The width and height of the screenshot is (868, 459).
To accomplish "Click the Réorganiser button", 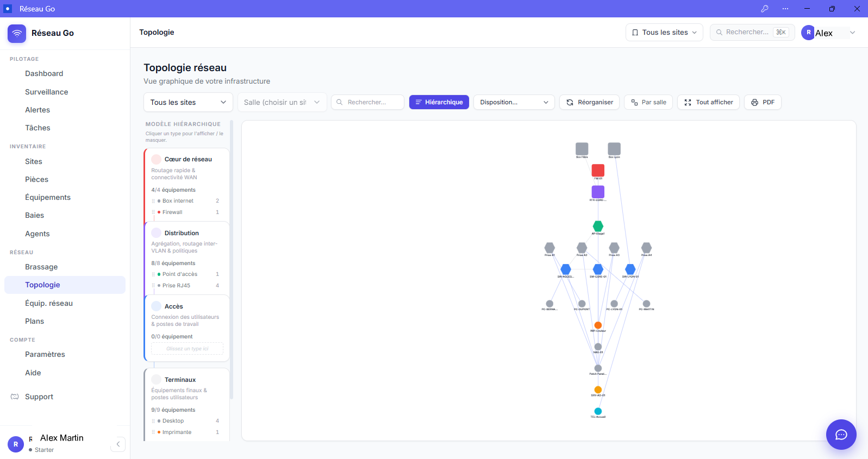I will pyautogui.click(x=589, y=102).
